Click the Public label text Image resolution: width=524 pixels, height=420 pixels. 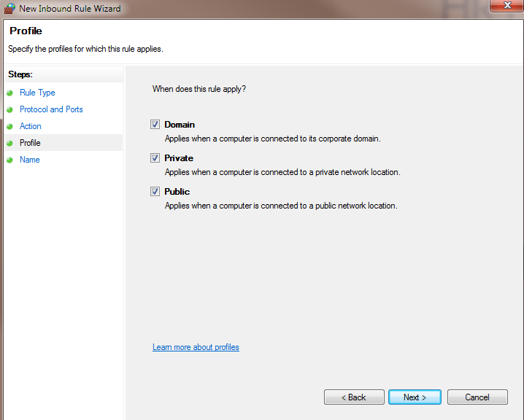coord(177,192)
